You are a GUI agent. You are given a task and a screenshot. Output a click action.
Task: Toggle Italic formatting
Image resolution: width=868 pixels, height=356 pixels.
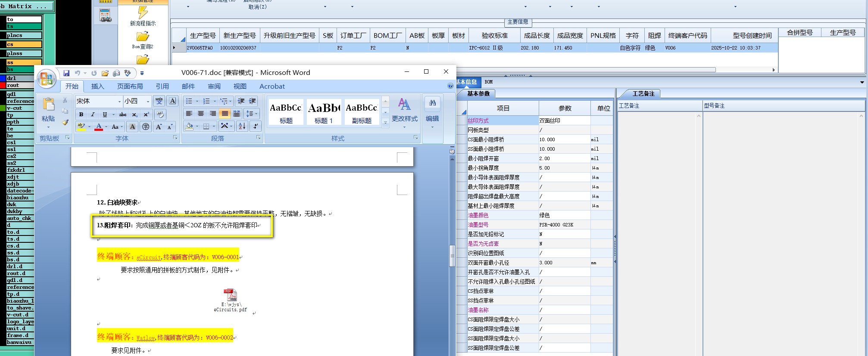[93, 114]
